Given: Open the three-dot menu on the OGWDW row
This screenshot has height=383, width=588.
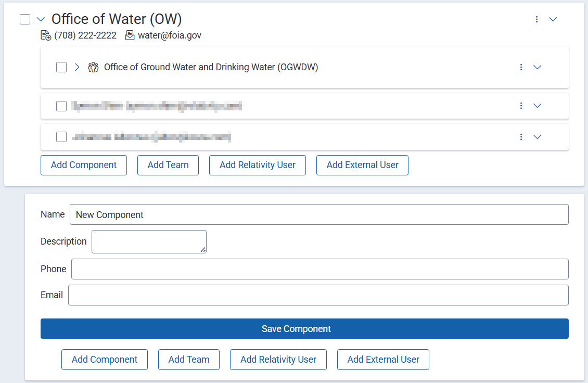Looking at the screenshot, I should 521,67.
